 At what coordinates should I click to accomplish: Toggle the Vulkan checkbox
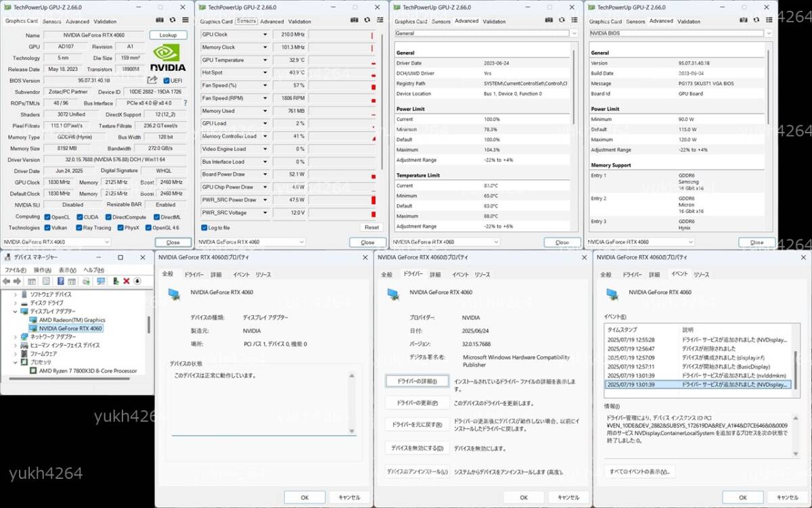pyautogui.click(x=47, y=228)
